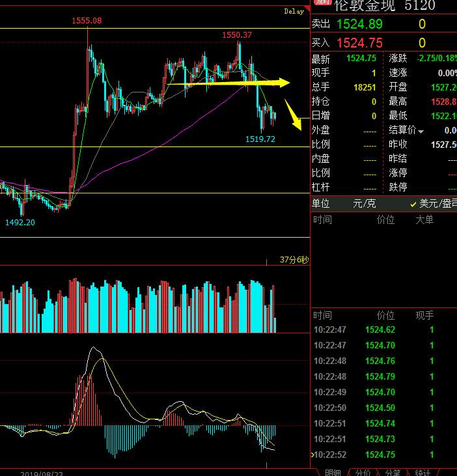Viewport: 457px width, 476px height.
Task: Select the checked 美元/盎司 unit option
Action: pos(434,204)
